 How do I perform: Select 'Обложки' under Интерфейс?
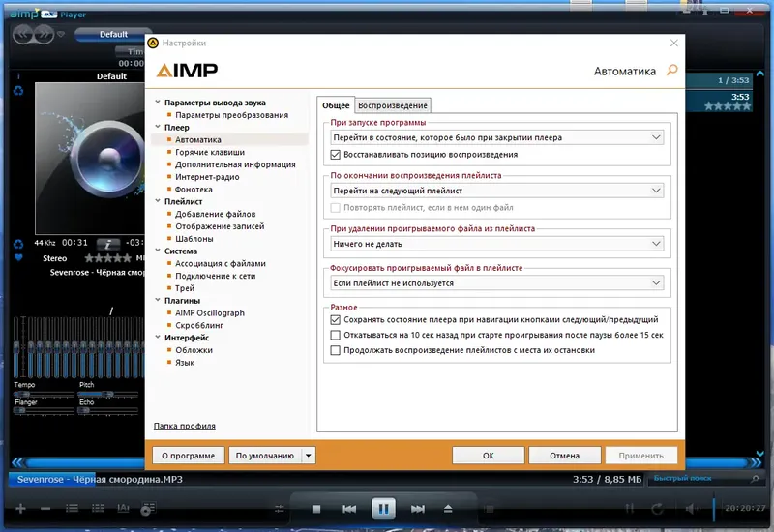[194, 350]
